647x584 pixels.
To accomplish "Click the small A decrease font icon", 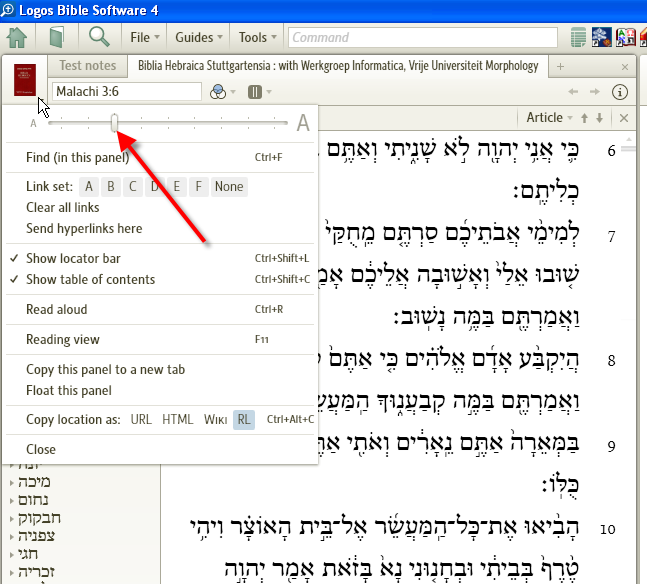I will click(33, 123).
